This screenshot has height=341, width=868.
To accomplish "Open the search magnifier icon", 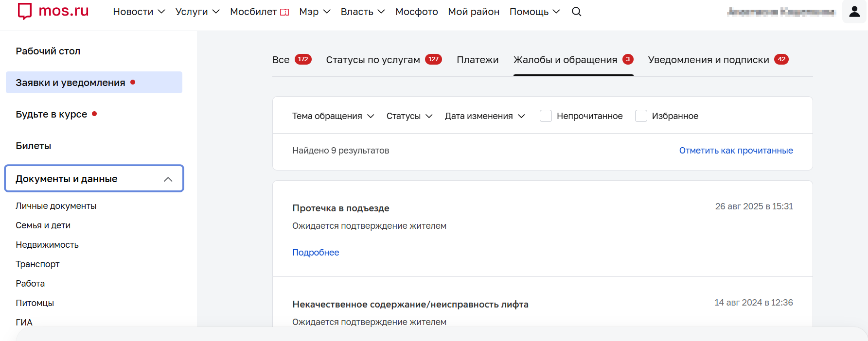I will (576, 12).
